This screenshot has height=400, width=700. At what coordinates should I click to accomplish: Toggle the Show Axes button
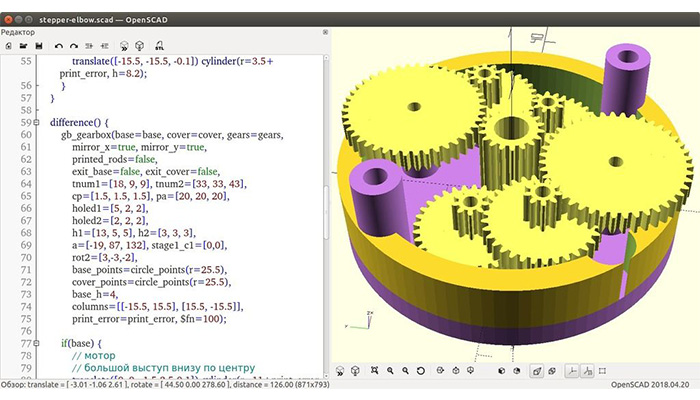click(x=572, y=370)
